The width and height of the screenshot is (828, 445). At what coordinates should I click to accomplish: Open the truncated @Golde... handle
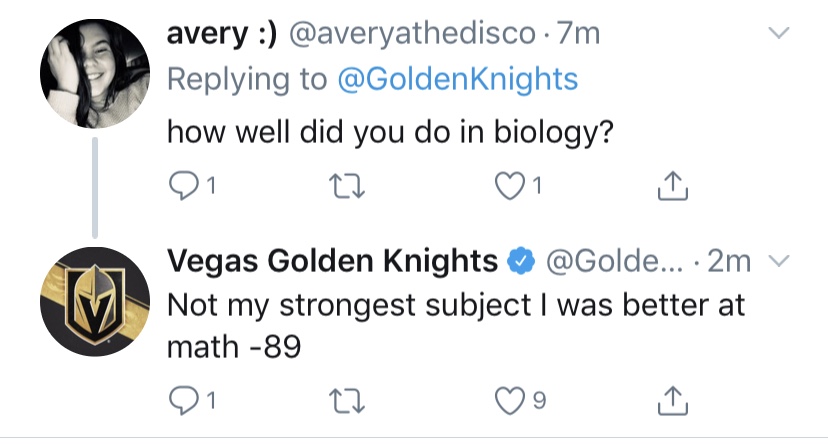[x=614, y=261]
